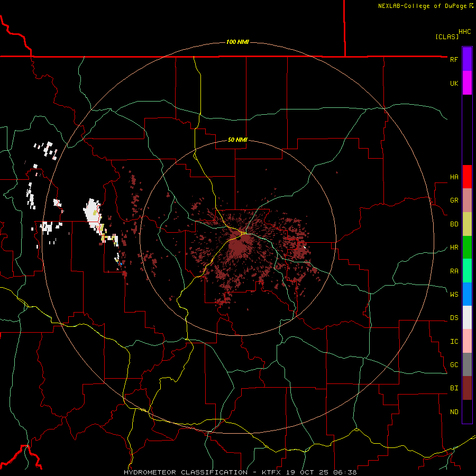Click the GR legend label
The height and width of the screenshot is (476, 476).
click(x=454, y=200)
